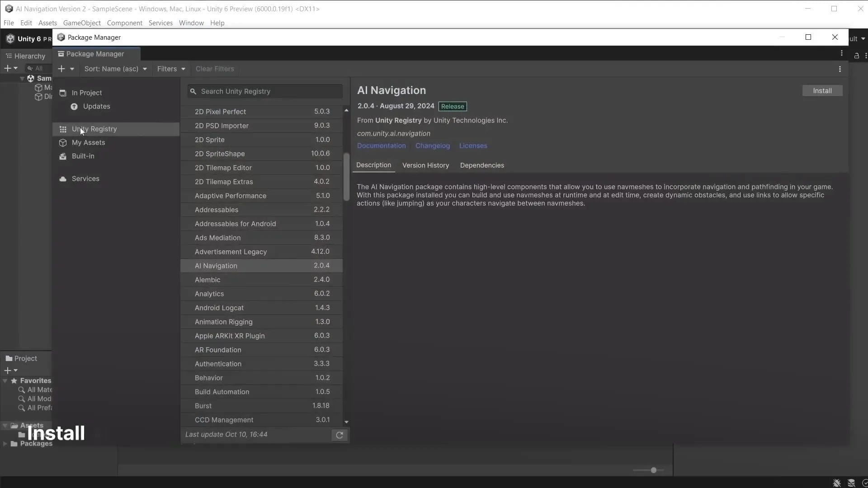Open the Filters dropdown
Viewport: 868px width, 488px height.
point(171,69)
